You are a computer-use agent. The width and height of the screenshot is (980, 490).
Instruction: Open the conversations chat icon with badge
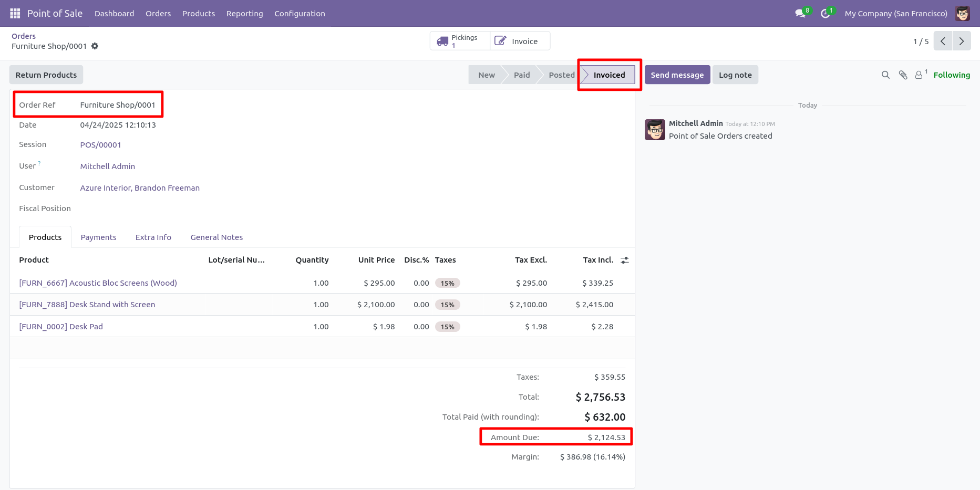tap(801, 13)
